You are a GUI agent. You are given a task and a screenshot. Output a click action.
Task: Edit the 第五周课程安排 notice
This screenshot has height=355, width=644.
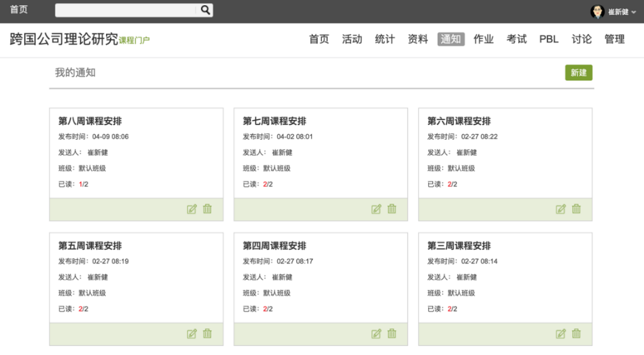click(x=192, y=334)
